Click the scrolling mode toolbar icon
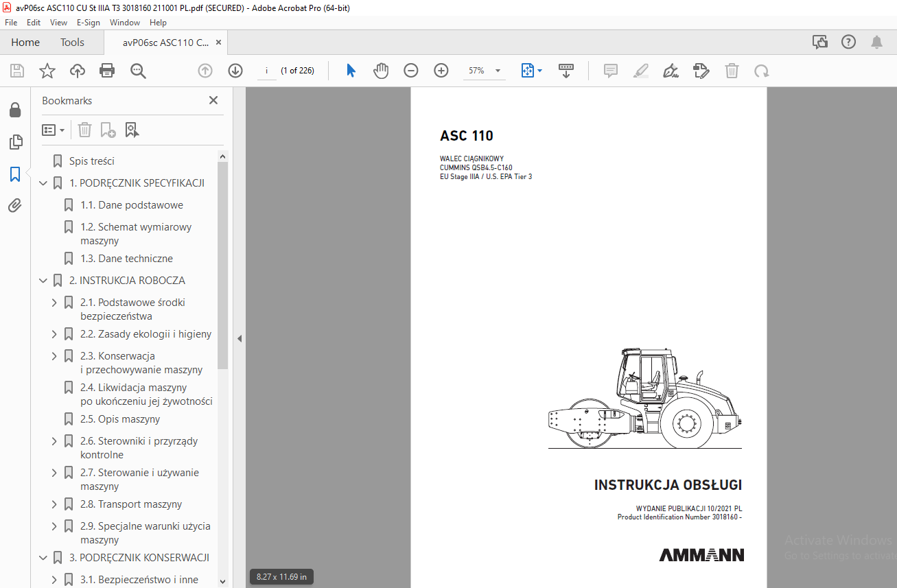The width and height of the screenshot is (897, 588). click(x=566, y=71)
